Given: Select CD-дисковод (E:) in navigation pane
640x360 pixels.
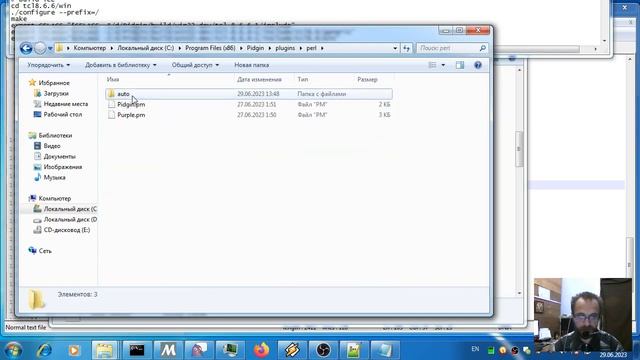Looking at the screenshot, I should [x=62, y=231].
